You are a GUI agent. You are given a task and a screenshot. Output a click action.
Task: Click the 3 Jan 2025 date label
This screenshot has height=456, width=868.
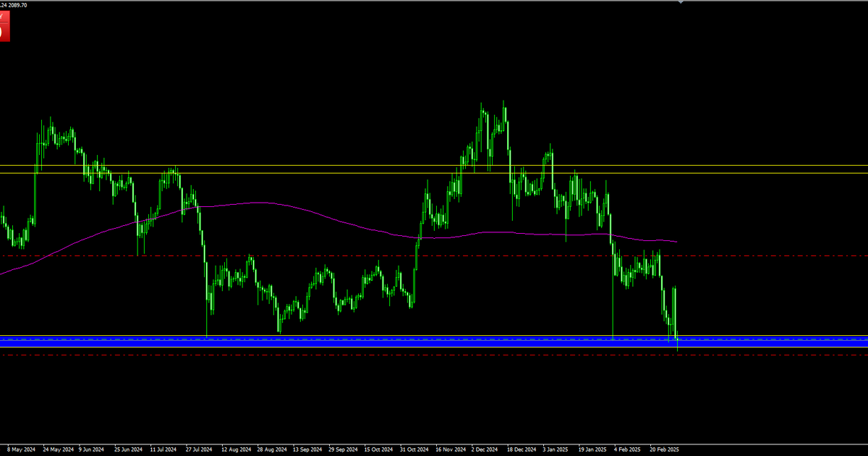pos(557,449)
